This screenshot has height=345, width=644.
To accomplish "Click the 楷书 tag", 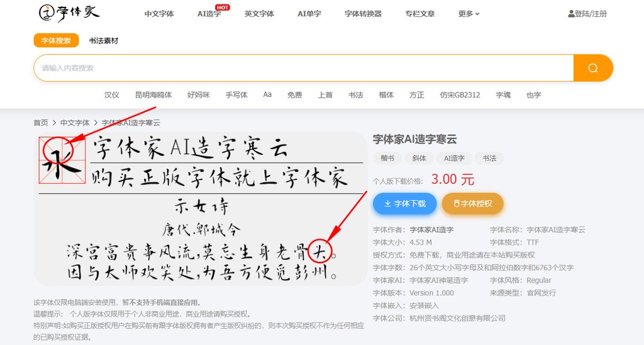I will pos(387,158).
